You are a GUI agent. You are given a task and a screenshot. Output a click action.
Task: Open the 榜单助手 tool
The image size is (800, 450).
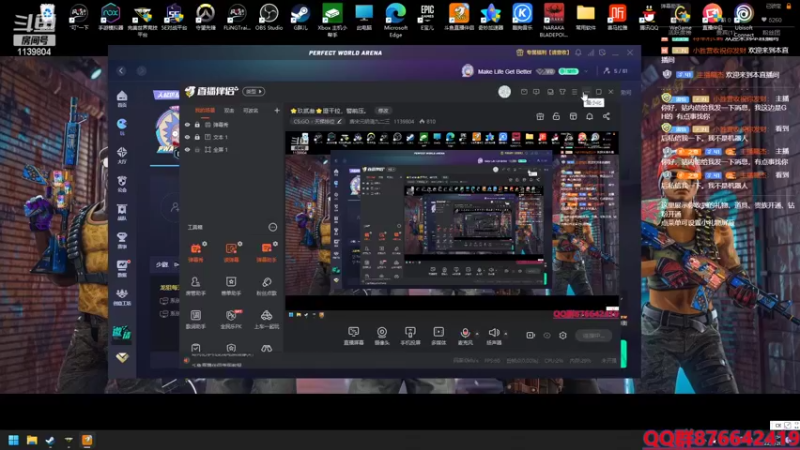231,286
